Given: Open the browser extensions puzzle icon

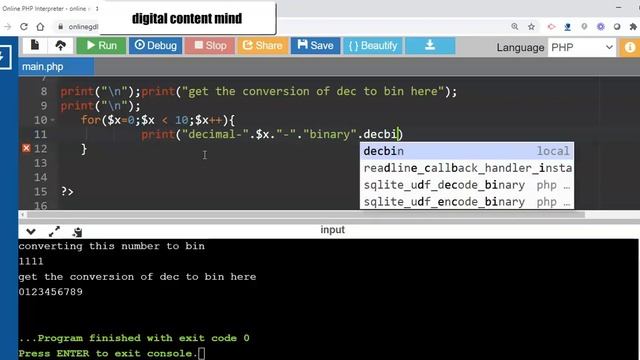Looking at the screenshot, I should pos(633,27).
